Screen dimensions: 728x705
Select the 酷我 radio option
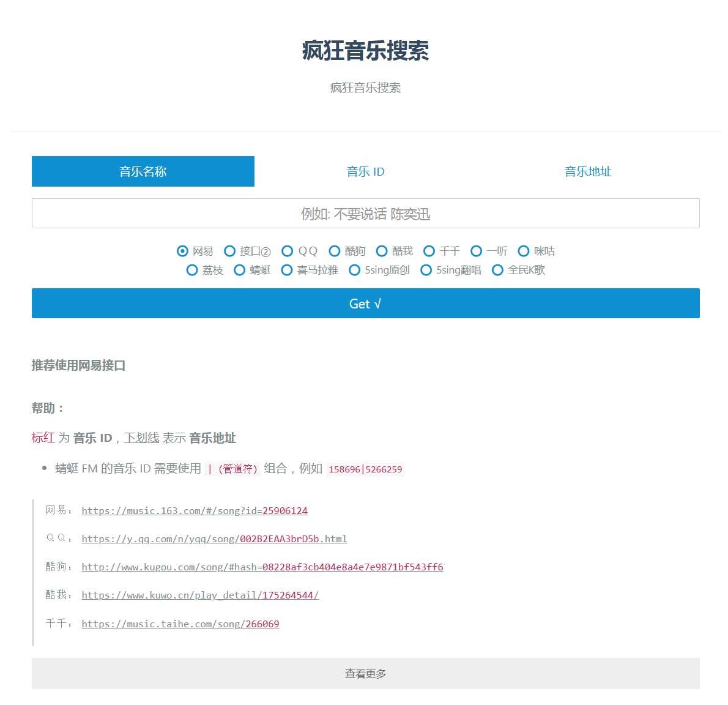click(382, 252)
